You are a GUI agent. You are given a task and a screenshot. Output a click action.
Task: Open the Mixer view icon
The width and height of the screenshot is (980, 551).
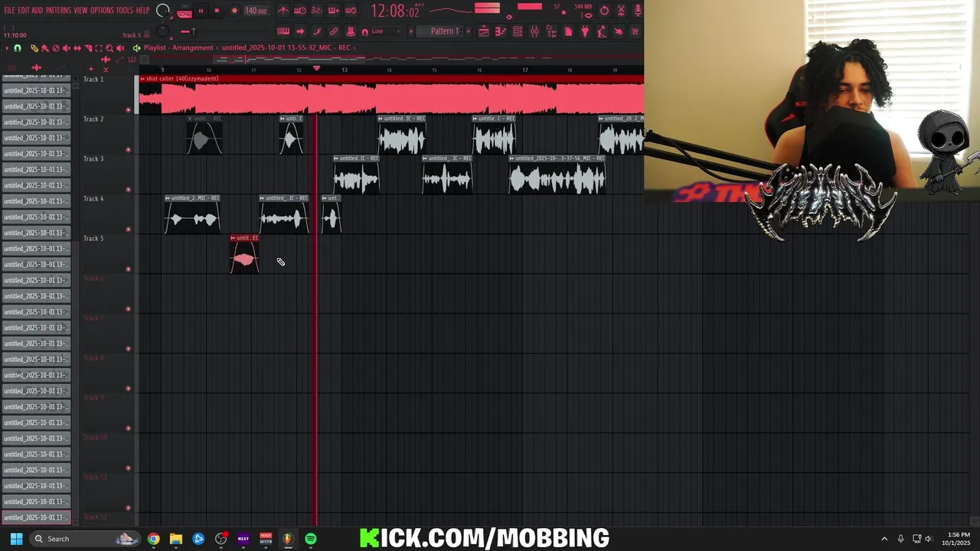tap(534, 31)
